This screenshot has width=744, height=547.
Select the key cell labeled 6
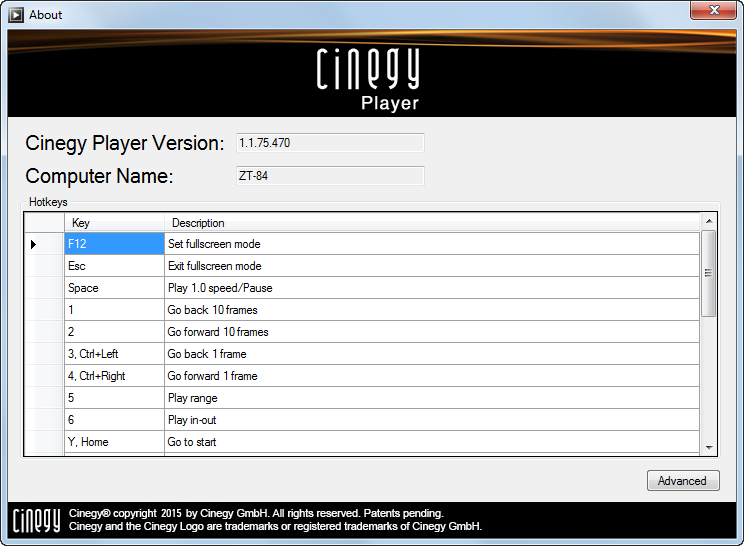[114, 420]
